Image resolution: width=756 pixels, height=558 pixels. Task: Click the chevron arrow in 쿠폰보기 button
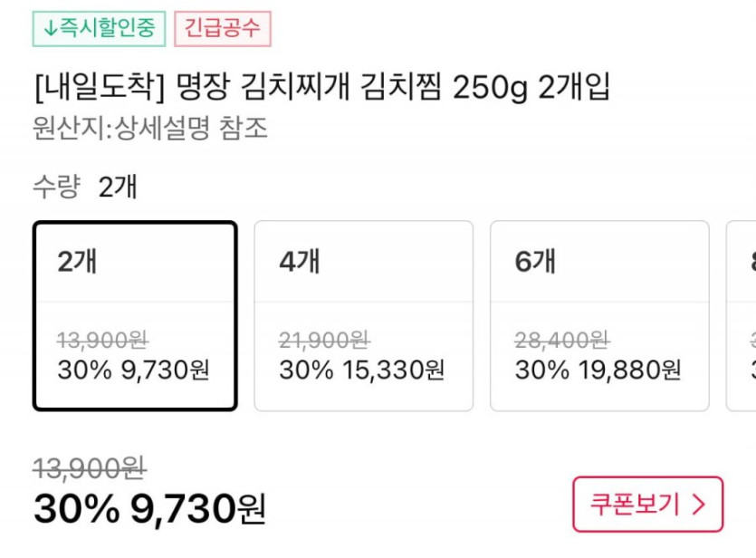click(x=698, y=505)
